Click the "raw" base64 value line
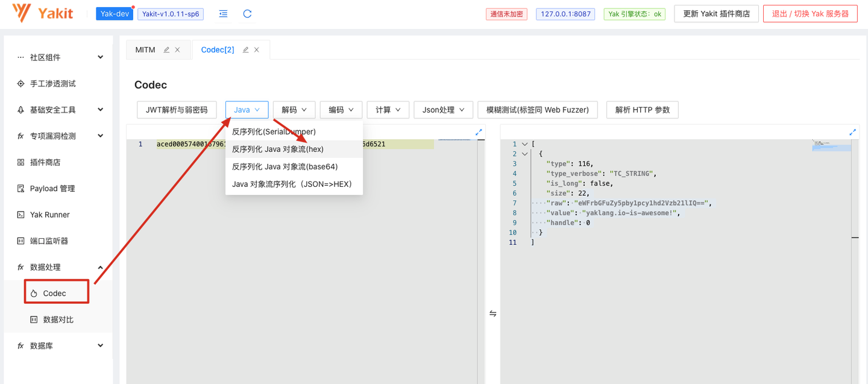Image resolution: width=868 pixels, height=384 pixels. point(629,203)
